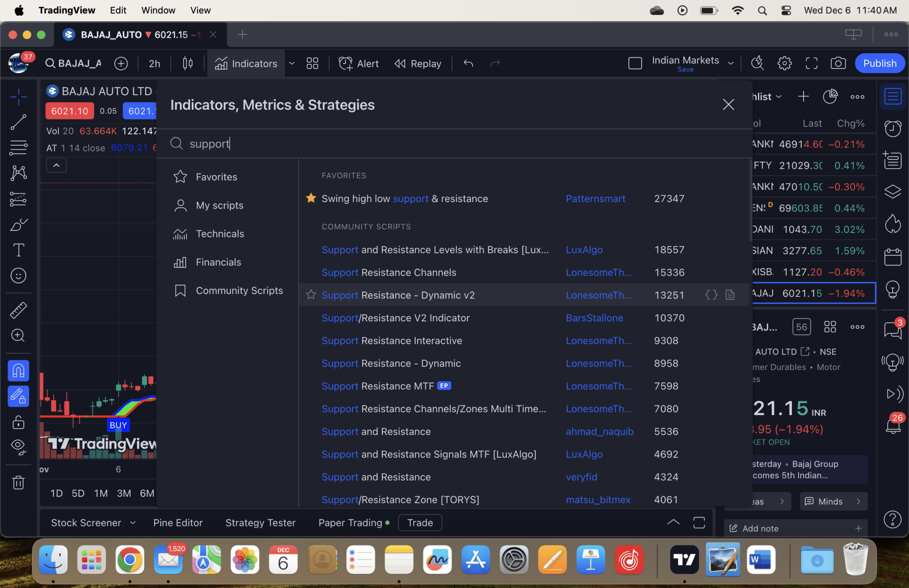The height and width of the screenshot is (588, 909).
Task: Take a chart snapshot with camera icon
Action: pos(838,63)
